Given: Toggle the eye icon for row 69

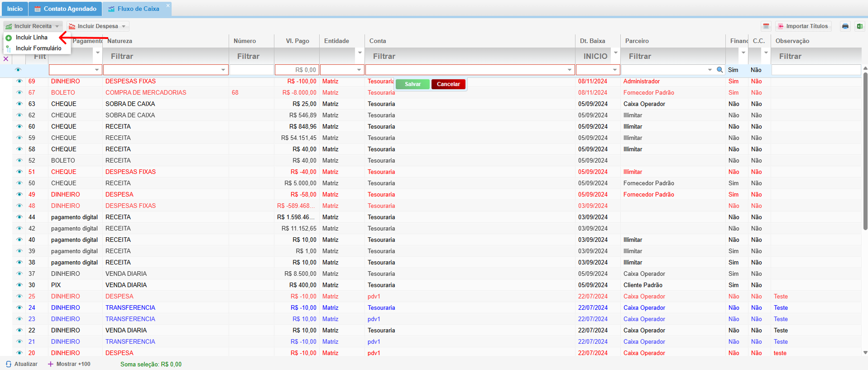Looking at the screenshot, I should click(x=19, y=81).
